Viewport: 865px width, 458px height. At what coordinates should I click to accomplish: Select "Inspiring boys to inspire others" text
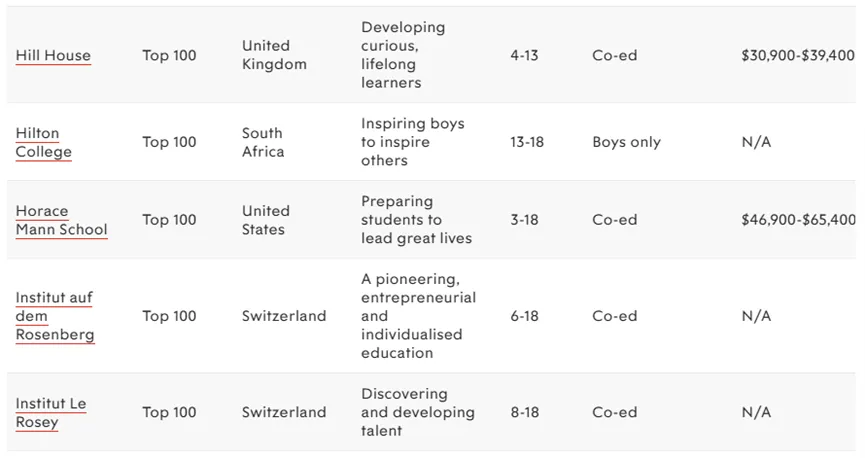412,142
